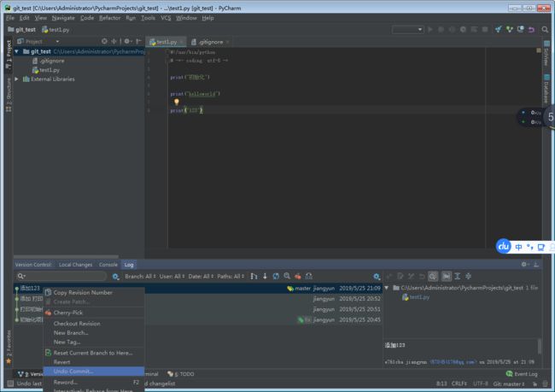555x392 pixels.
Task: Switch to the Local Changes tab
Action: pos(75,265)
